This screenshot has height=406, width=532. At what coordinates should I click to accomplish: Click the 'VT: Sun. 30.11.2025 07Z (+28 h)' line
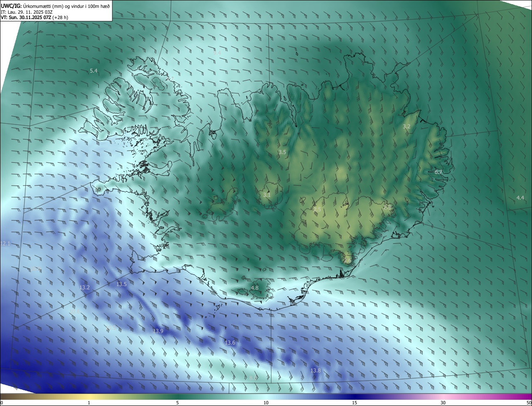[x=34, y=17]
